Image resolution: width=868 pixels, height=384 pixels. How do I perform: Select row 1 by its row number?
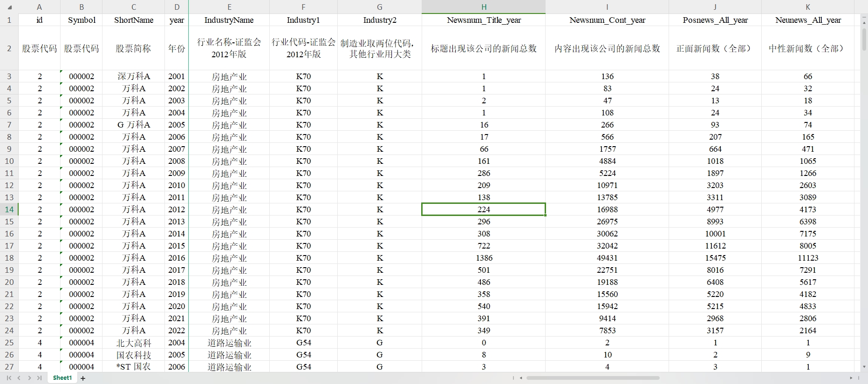(x=9, y=20)
